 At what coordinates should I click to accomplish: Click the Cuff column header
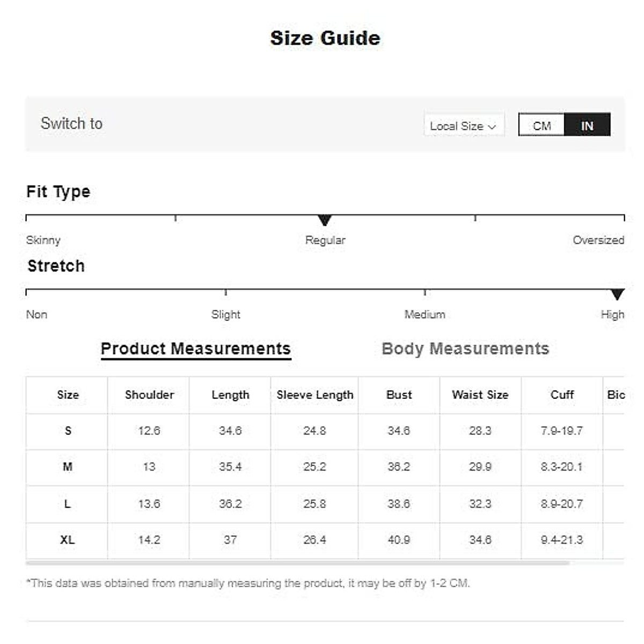pos(562,395)
